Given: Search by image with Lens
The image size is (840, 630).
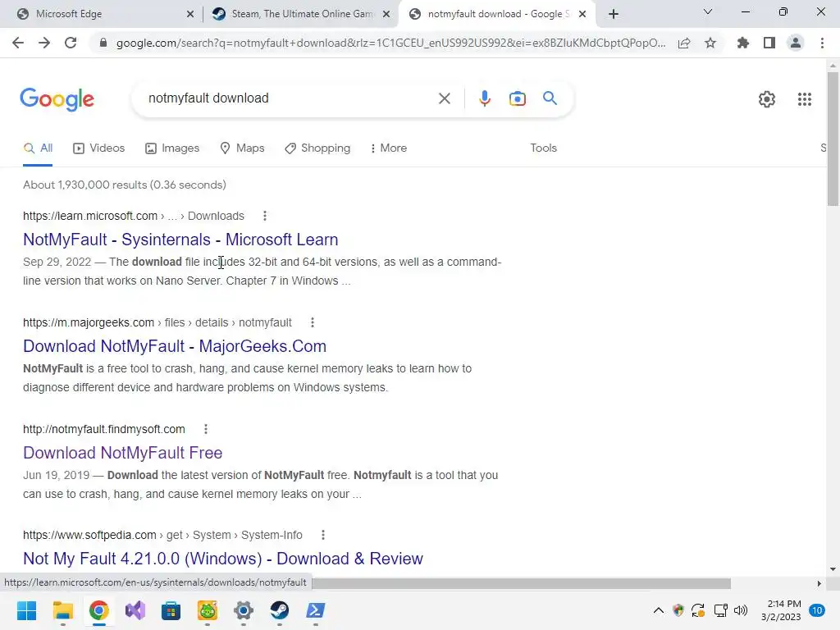Looking at the screenshot, I should point(518,98).
